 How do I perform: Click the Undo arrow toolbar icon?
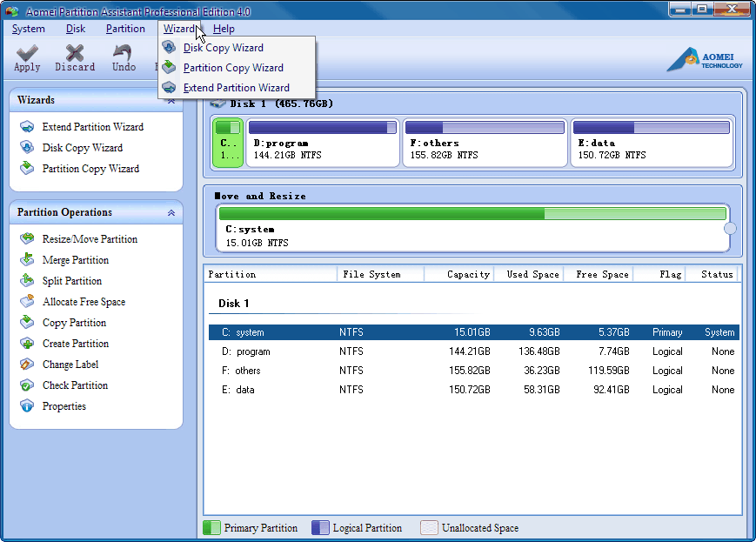pyautogui.click(x=124, y=54)
